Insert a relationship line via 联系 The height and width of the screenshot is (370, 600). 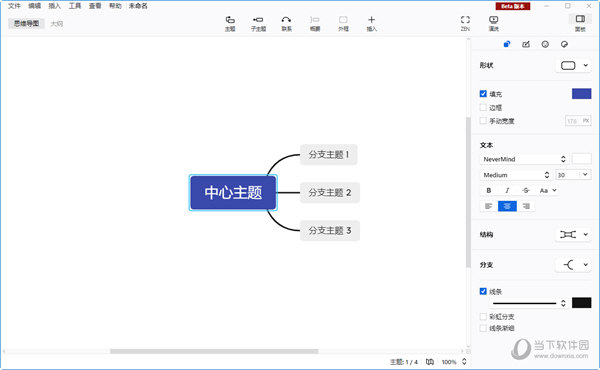coord(286,23)
